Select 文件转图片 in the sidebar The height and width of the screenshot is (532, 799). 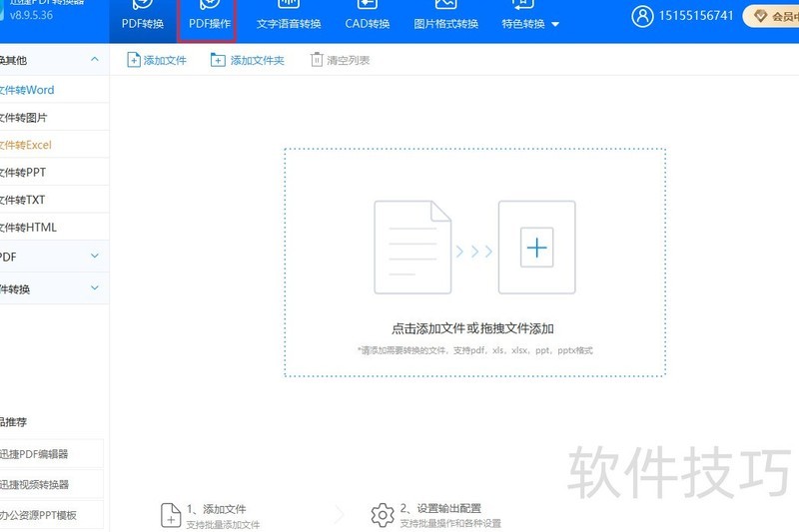point(54,118)
